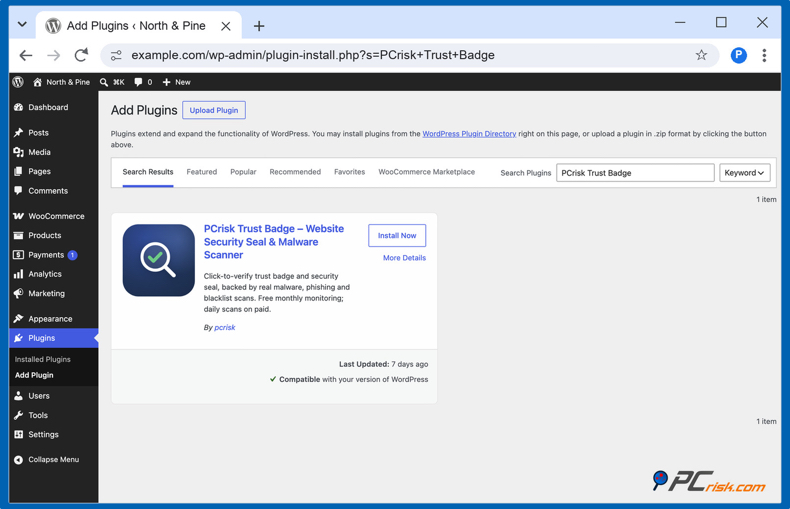Open the Posts menu

53,133
